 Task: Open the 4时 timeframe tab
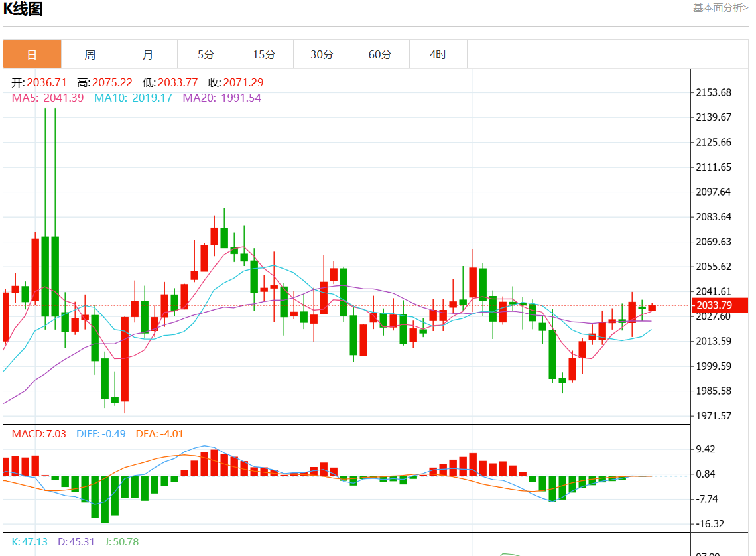click(438, 54)
